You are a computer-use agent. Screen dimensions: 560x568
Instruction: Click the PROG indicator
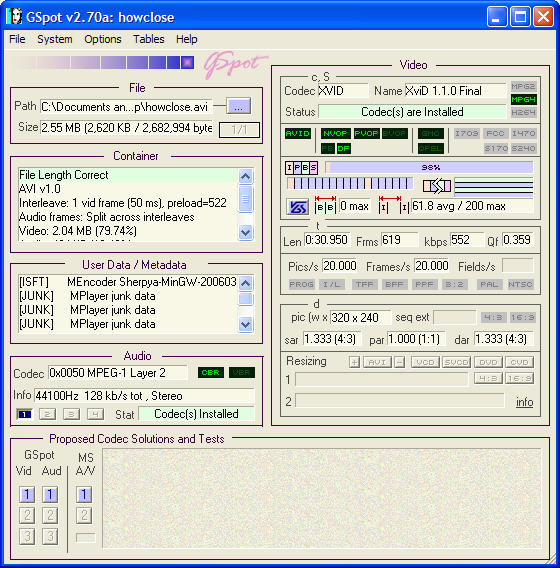[x=302, y=284]
